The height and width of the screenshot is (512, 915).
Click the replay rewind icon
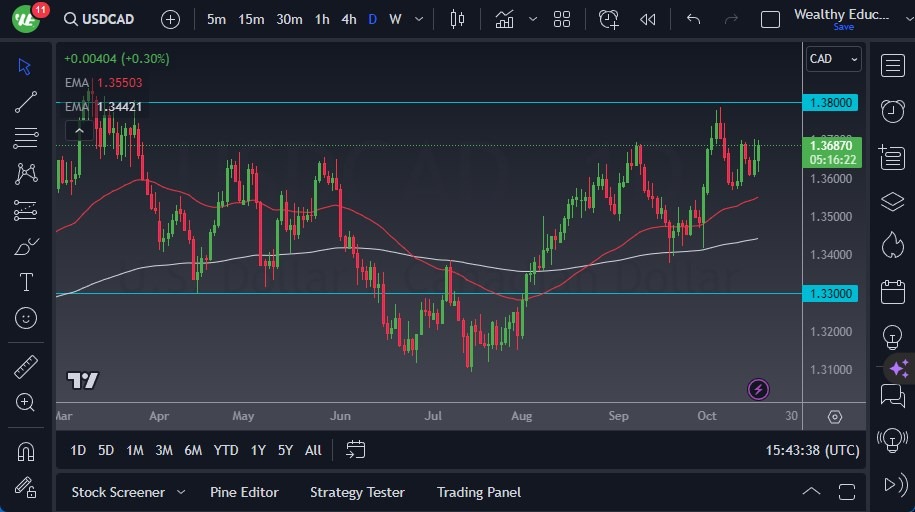click(648, 19)
